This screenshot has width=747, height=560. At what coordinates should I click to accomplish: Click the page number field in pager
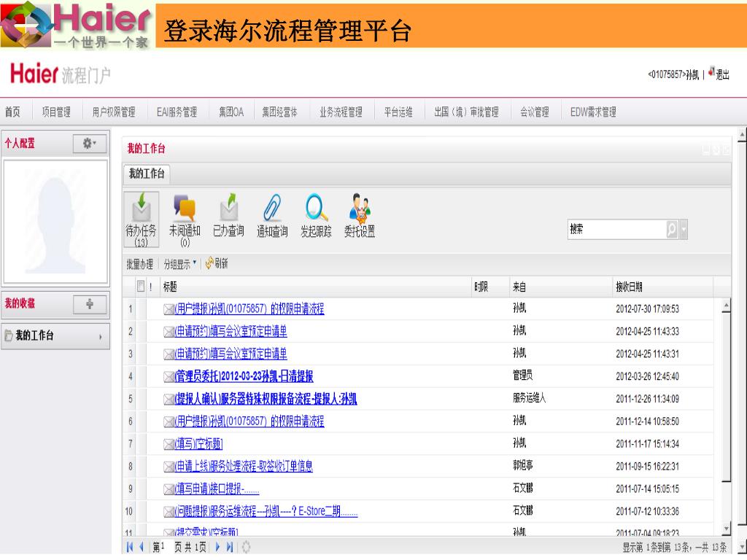click(x=166, y=547)
